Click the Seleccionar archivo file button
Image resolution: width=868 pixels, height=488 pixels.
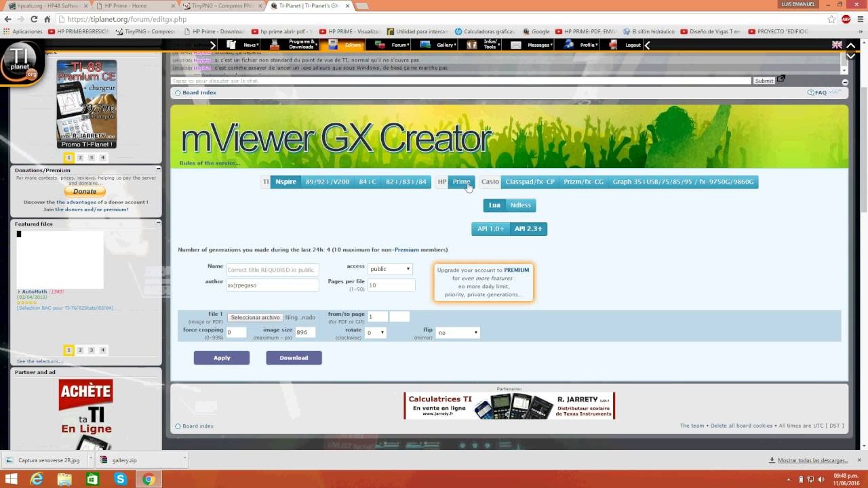[254, 317]
